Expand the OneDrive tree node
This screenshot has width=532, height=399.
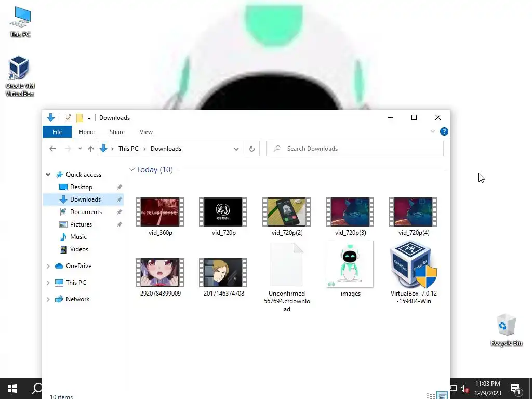pyautogui.click(x=48, y=266)
